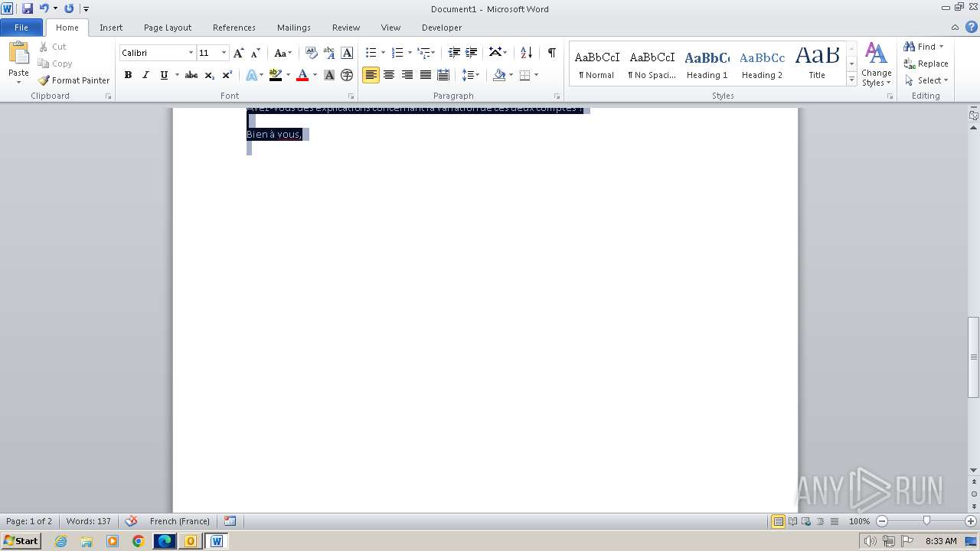Apply the No Spacing style
The image size is (980, 551).
[652, 64]
